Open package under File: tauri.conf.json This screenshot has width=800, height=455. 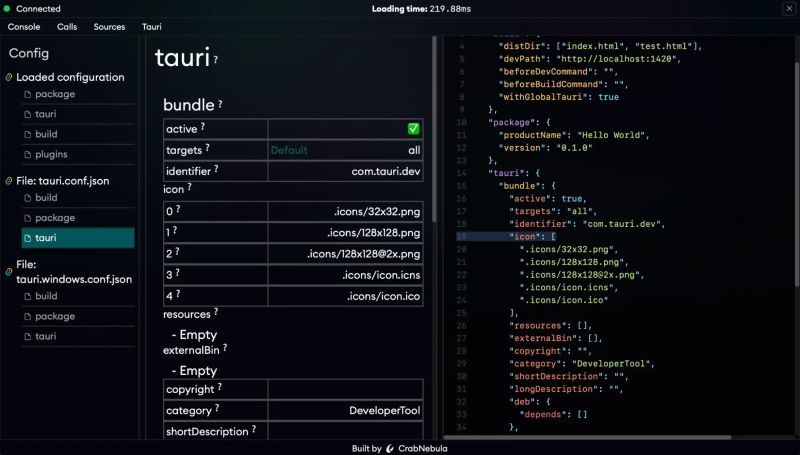55,218
